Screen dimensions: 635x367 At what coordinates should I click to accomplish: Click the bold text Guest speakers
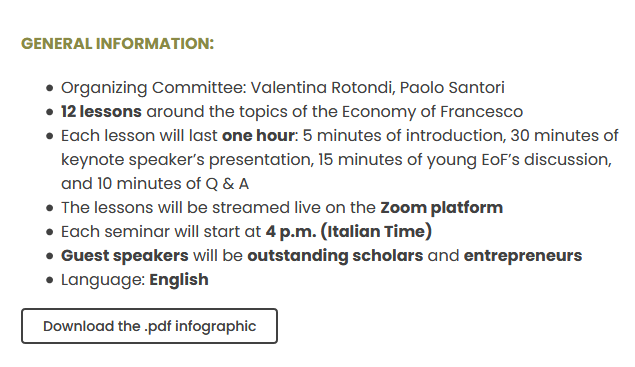pyautogui.click(x=125, y=256)
